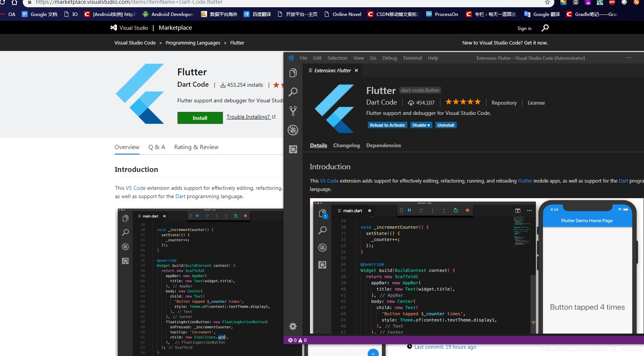Image resolution: width=644 pixels, height=356 pixels.
Task: Open the ProcessOn bookmark
Action: [442, 14]
